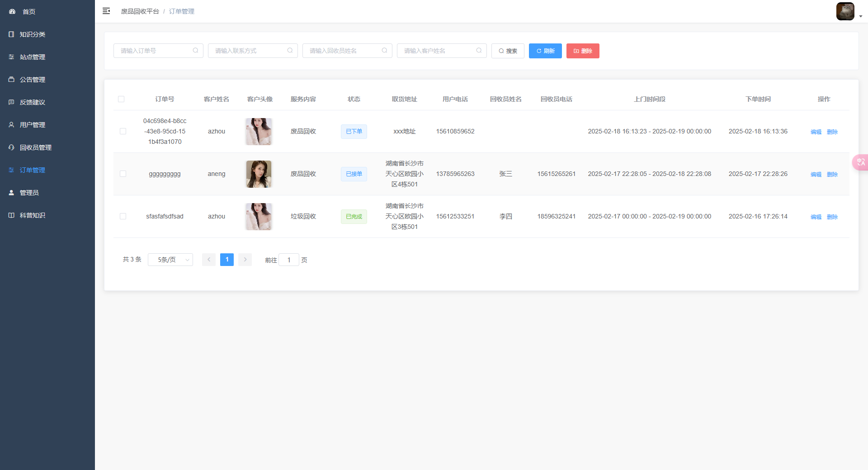Check the row for order sfasfafsdfsad
Viewport: 868px width, 470px height.
(x=123, y=216)
